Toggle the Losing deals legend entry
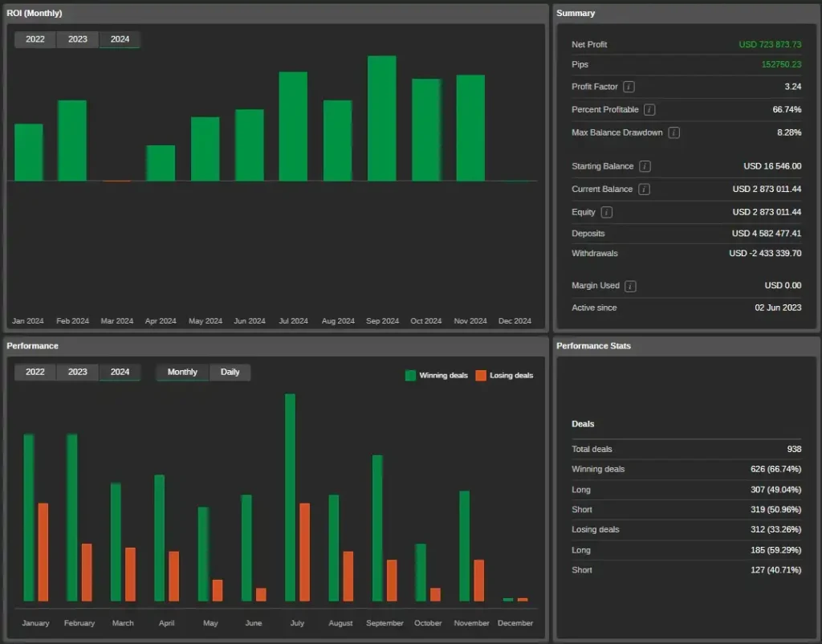 click(x=504, y=375)
